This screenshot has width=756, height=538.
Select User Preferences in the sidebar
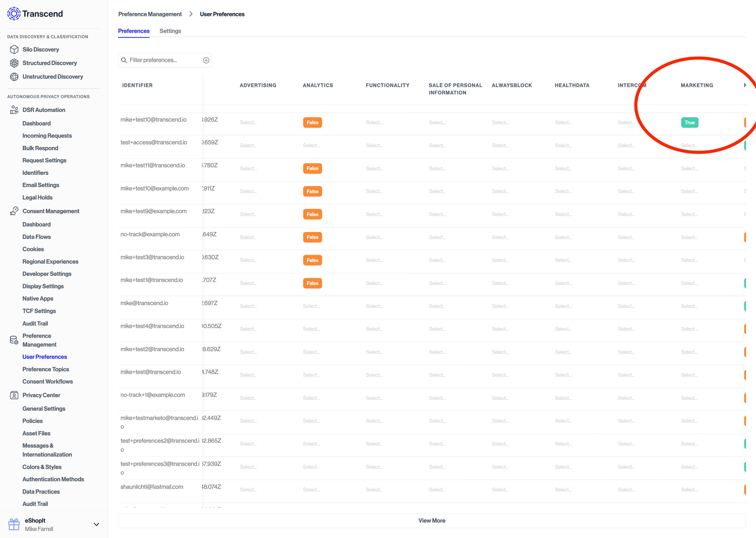pos(44,357)
